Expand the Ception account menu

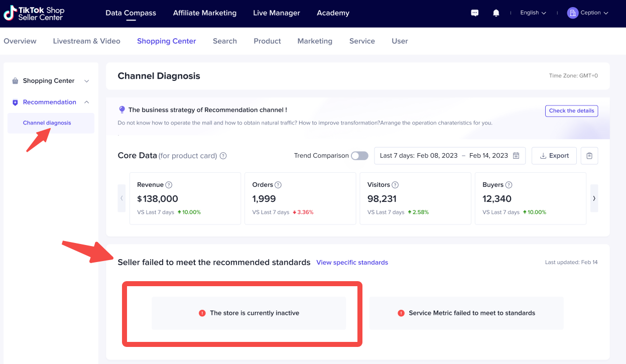[587, 13]
